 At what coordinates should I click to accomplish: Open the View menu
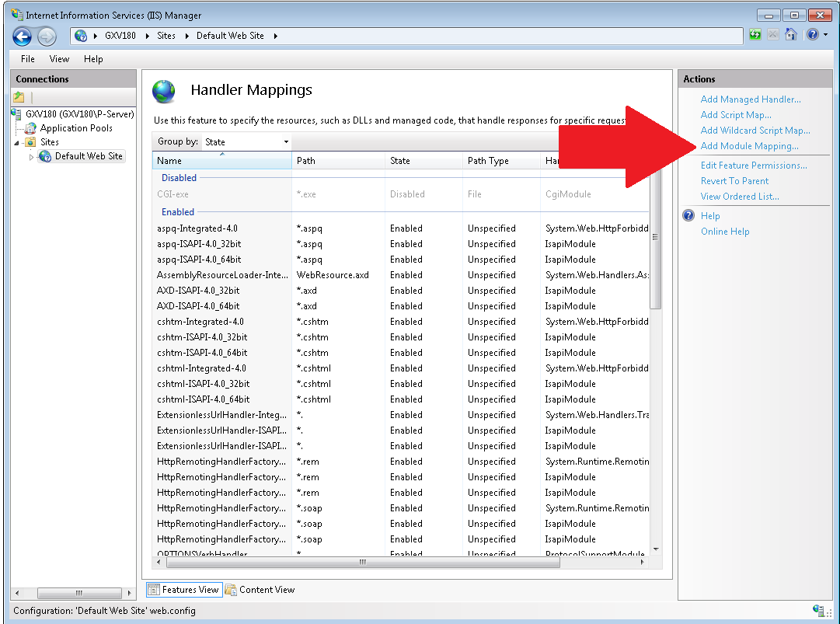[x=59, y=59]
